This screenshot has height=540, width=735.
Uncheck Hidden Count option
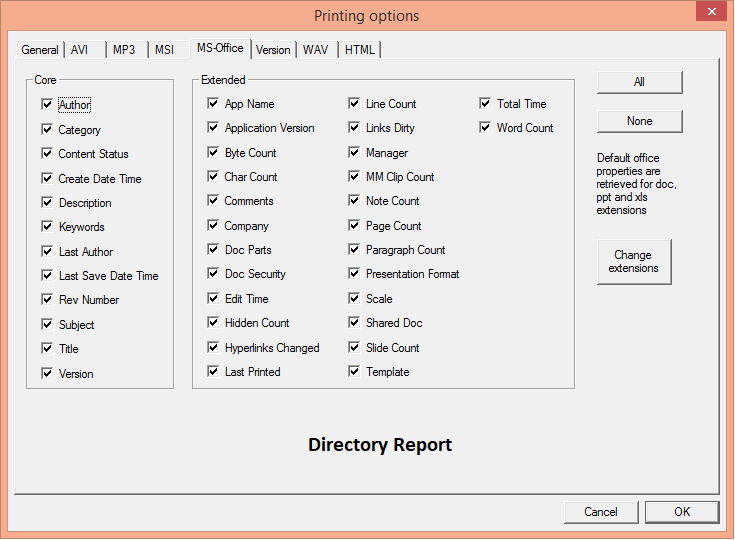click(213, 322)
